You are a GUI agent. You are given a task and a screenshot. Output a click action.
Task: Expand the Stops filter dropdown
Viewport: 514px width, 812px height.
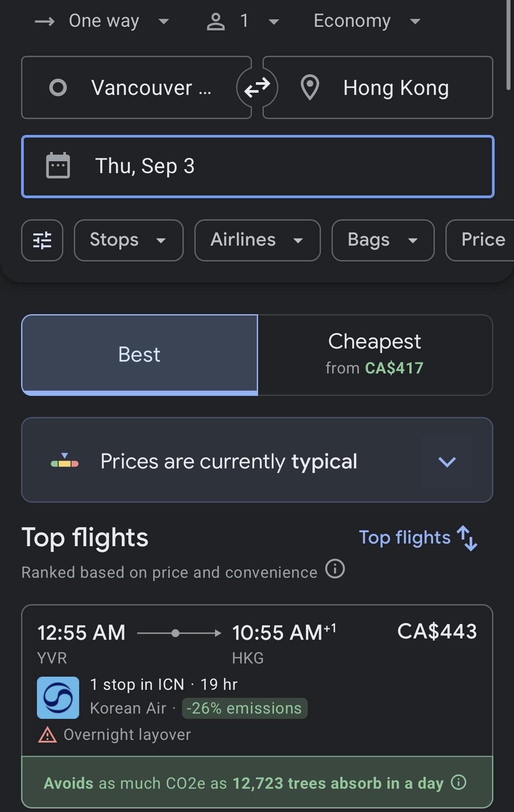tap(128, 240)
